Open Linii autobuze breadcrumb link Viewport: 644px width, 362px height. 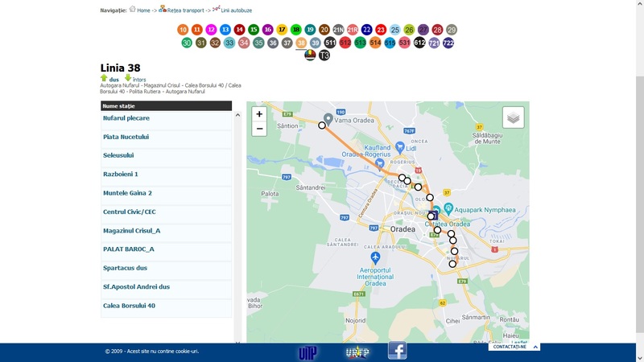[236, 10]
